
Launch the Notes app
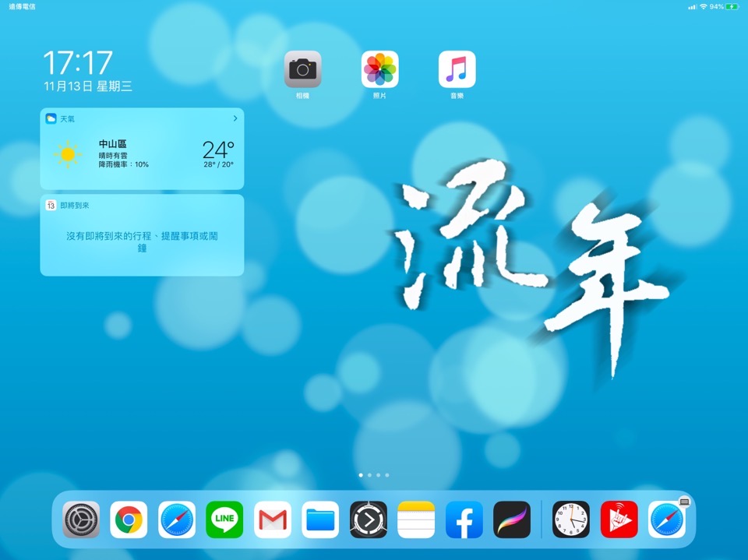[416, 519]
